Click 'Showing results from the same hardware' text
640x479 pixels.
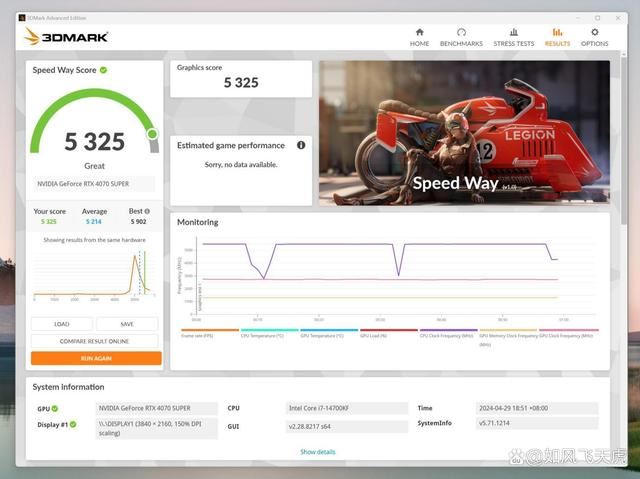94,240
